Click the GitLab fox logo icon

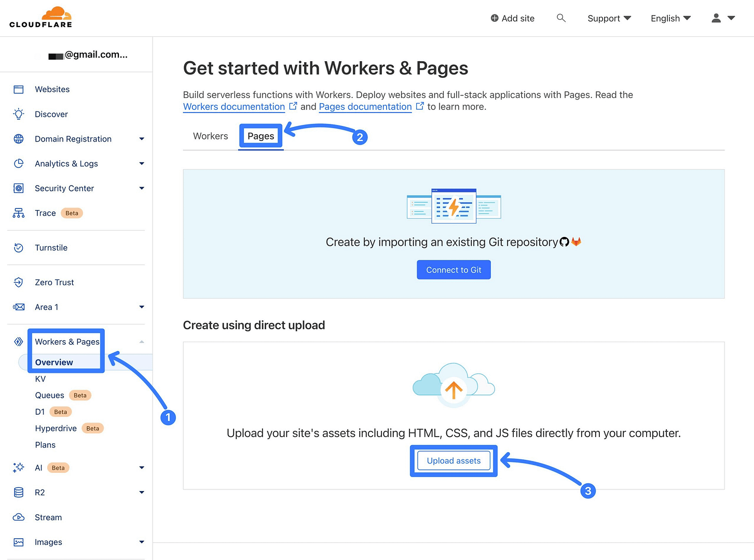coord(576,242)
